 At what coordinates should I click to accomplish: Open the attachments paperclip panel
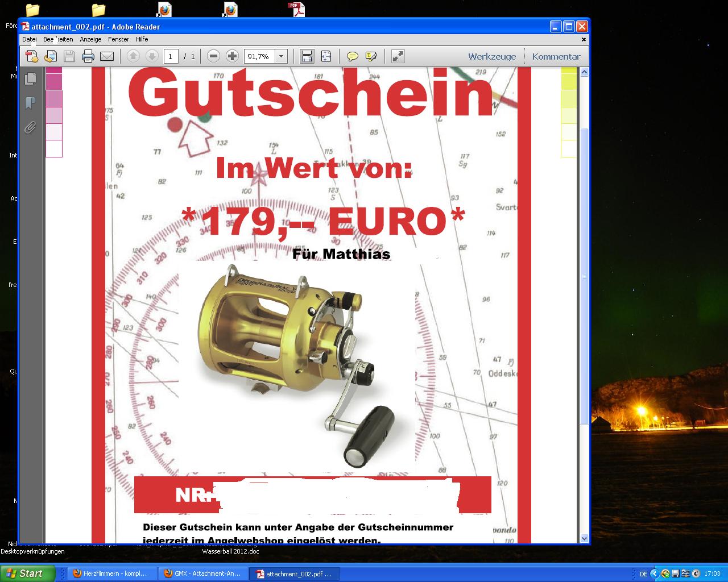pyautogui.click(x=31, y=127)
